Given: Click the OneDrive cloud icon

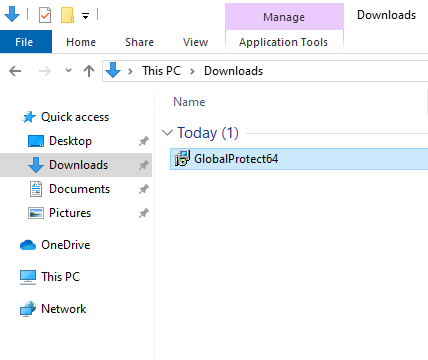Looking at the screenshot, I should tap(28, 245).
